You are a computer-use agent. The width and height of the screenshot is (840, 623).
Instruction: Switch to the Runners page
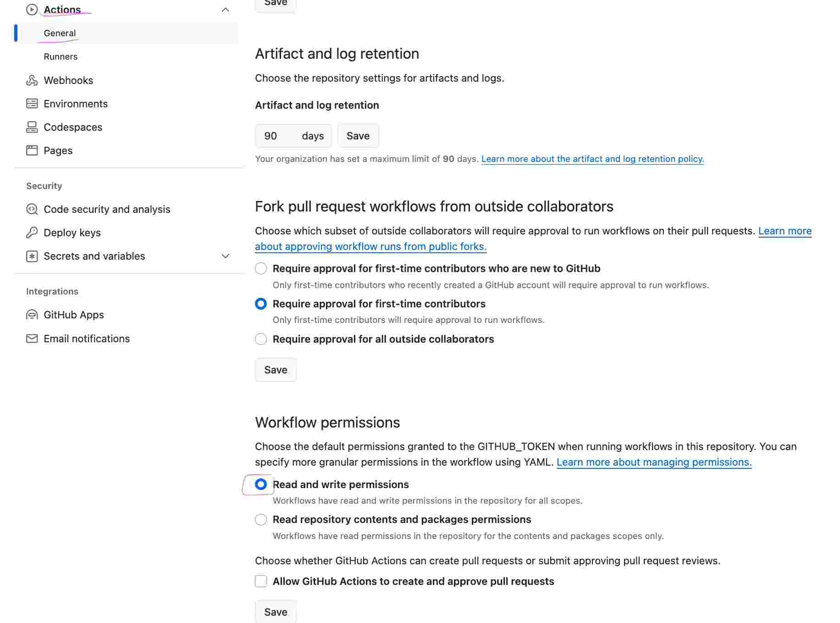61,56
